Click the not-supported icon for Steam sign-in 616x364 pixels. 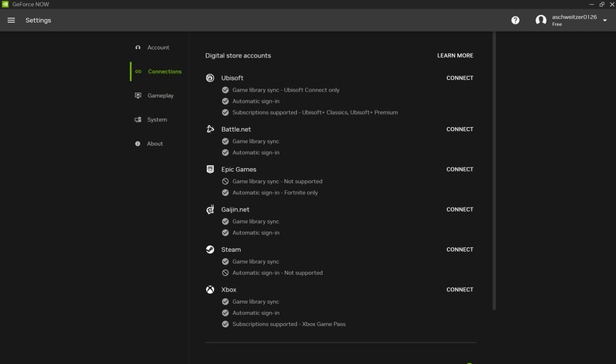(225, 272)
